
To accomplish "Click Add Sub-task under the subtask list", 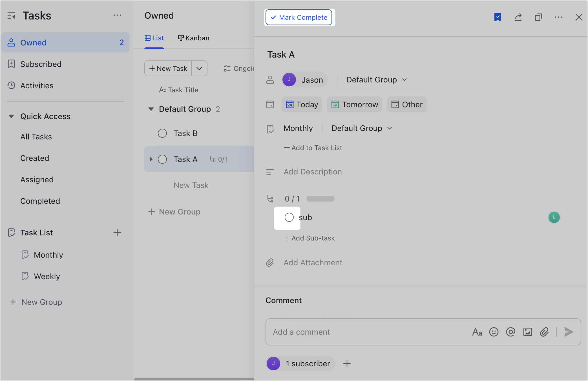I will click(309, 238).
